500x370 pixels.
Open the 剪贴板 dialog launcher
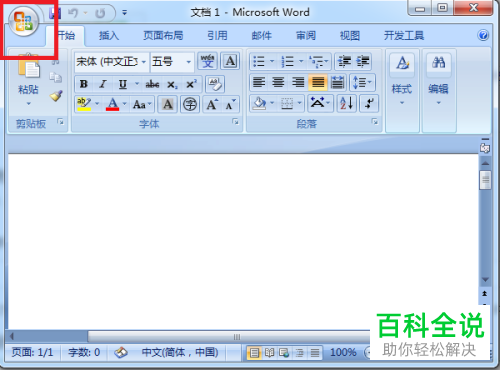coord(61,122)
